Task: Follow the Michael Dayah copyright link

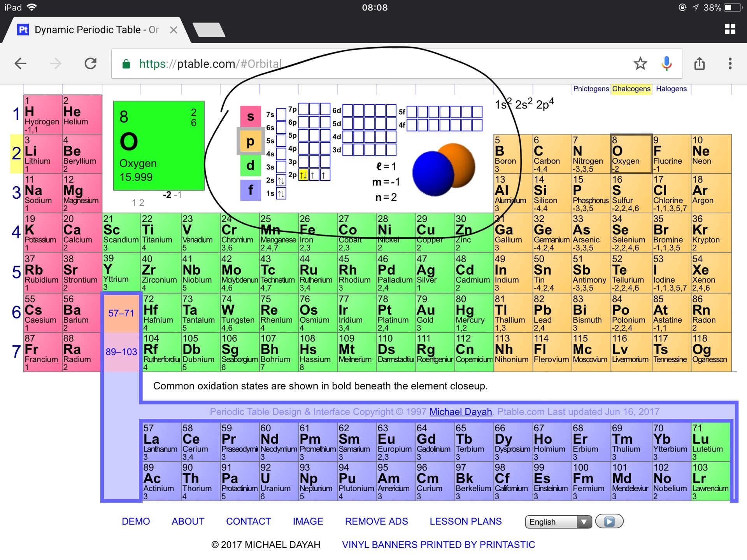Action: click(460, 411)
